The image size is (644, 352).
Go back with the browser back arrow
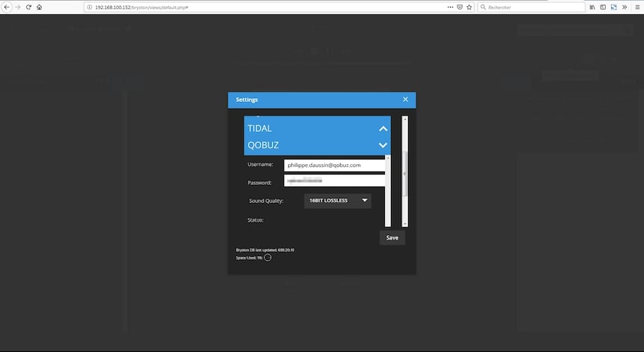coord(7,7)
